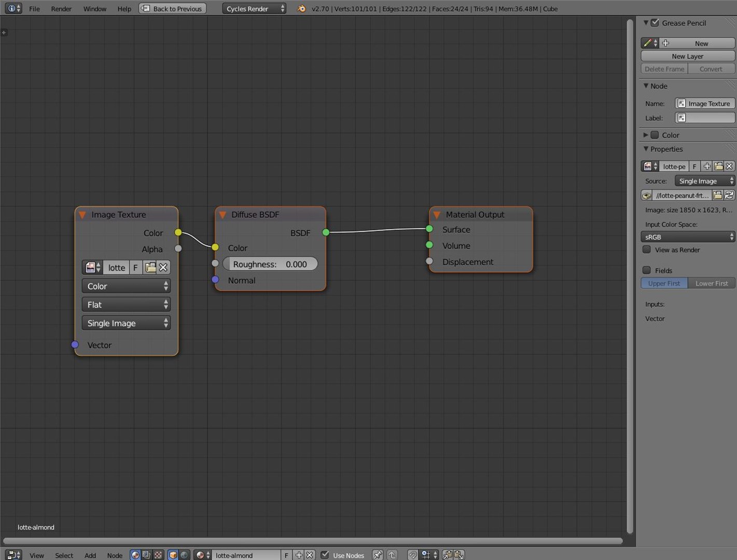Open image file browser in Image Texture node
Viewport: 737px width, 560px height.
150,268
